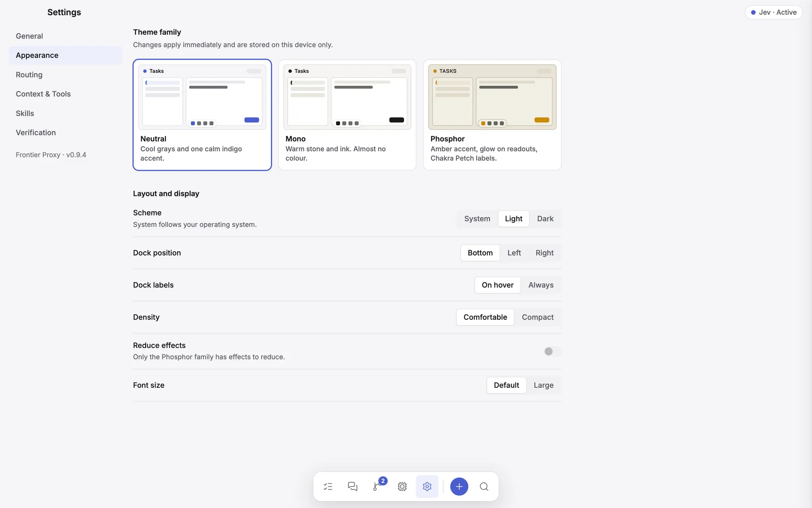
Task: Click the Reduce effects label
Action: (x=159, y=345)
